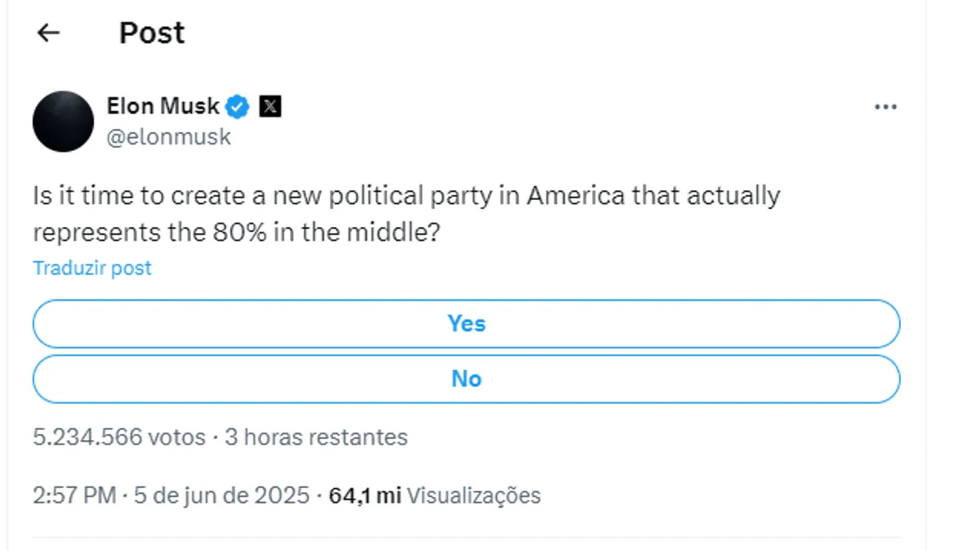Click the 3 horas restantes label
The width and height of the screenshot is (980, 551).
[x=316, y=438]
